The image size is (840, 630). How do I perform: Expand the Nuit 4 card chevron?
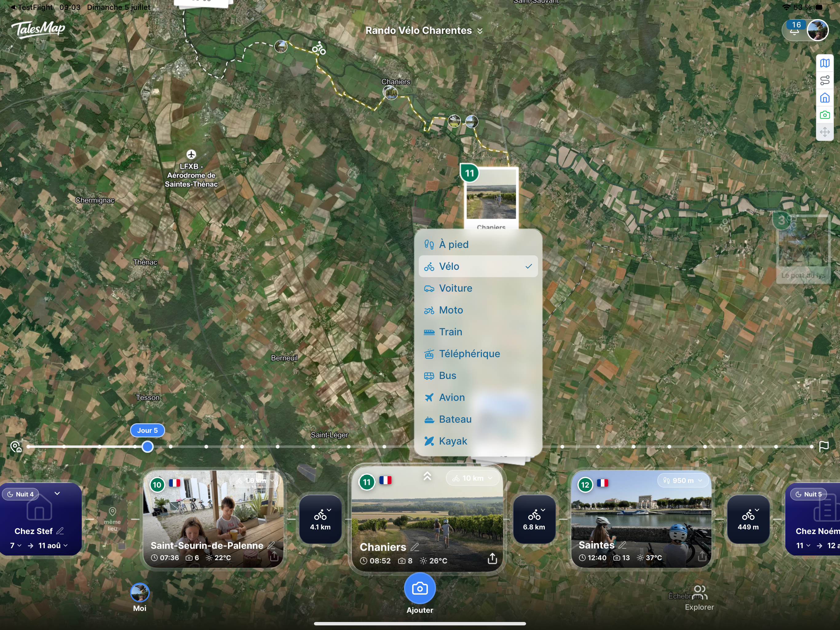pyautogui.click(x=57, y=494)
